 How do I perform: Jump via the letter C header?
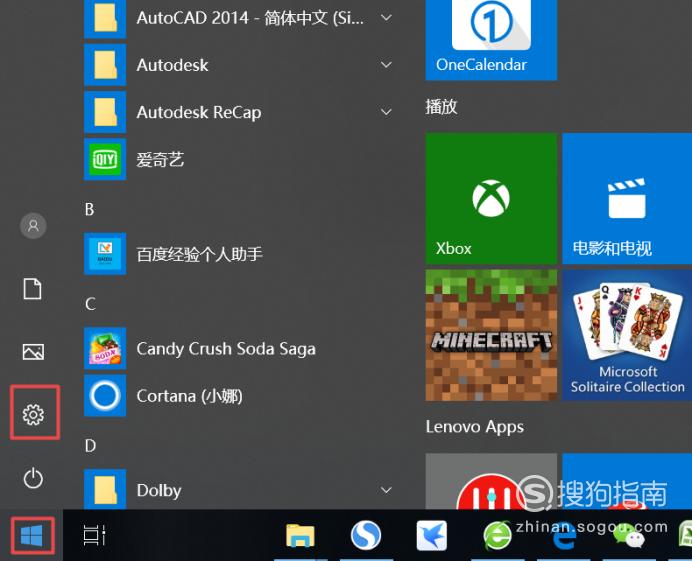(x=90, y=304)
